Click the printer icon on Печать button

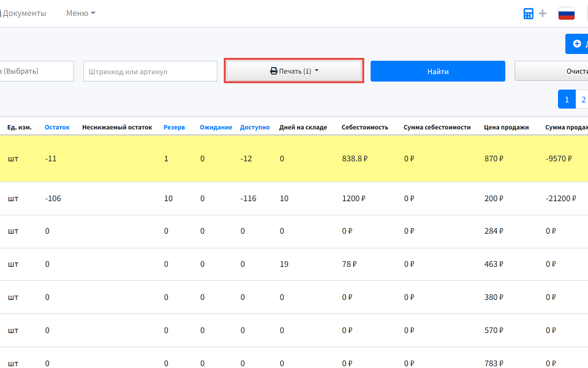[274, 71]
